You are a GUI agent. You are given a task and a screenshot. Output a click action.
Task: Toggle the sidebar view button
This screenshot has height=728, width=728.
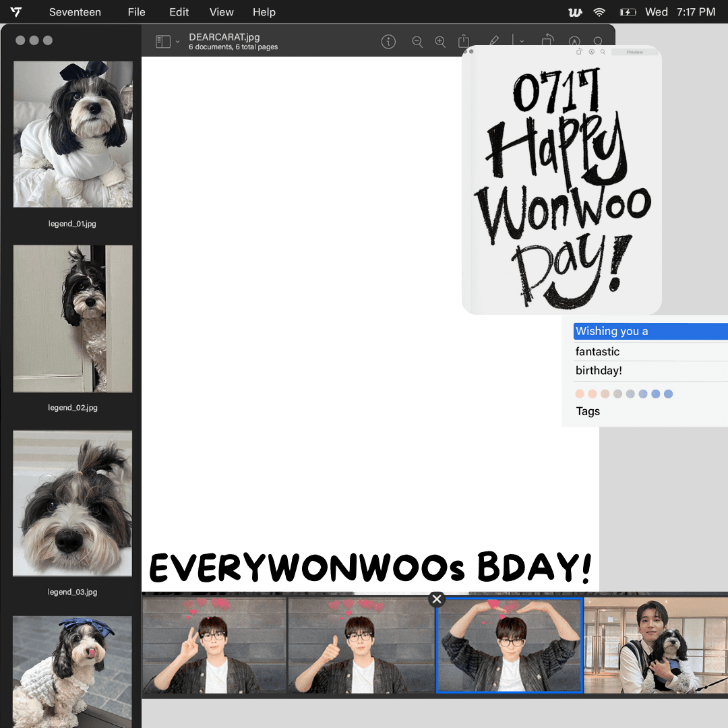tap(163, 41)
